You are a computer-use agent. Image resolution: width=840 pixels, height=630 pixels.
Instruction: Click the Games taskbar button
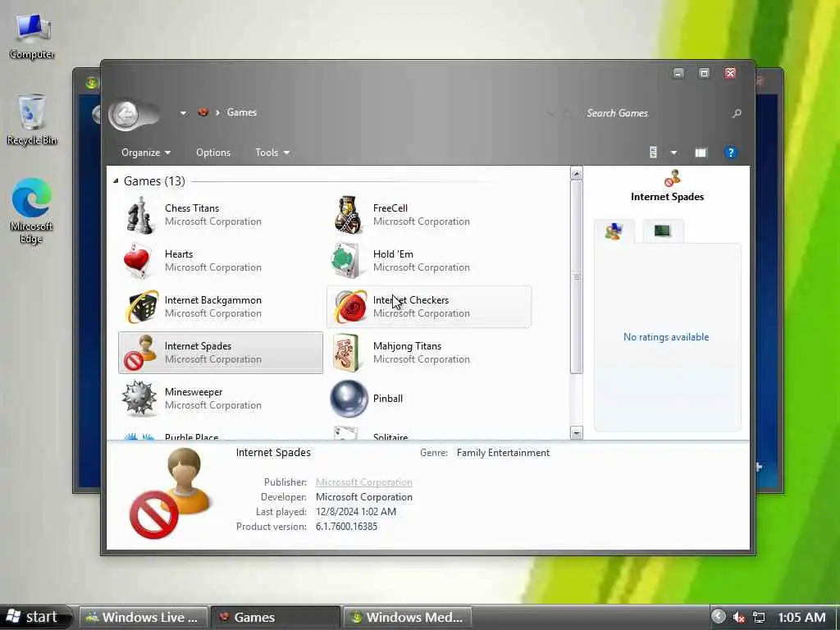pos(276,617)
